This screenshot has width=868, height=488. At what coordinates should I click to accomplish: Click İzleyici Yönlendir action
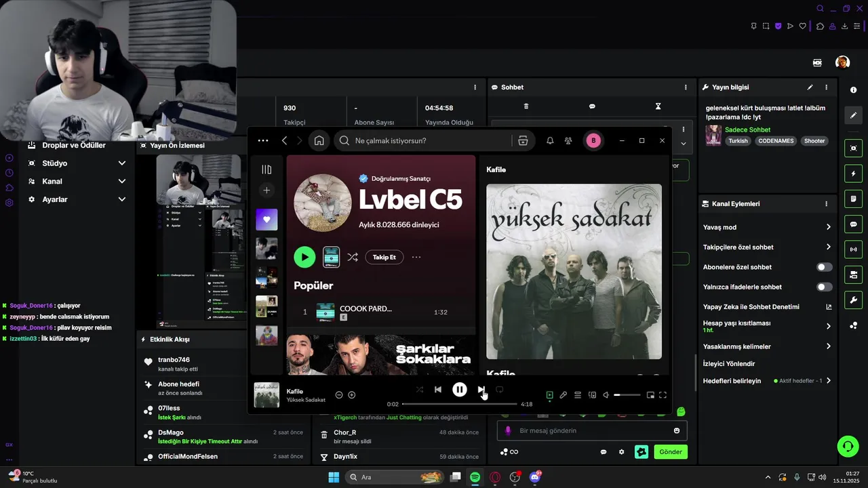tap(729, 364)
